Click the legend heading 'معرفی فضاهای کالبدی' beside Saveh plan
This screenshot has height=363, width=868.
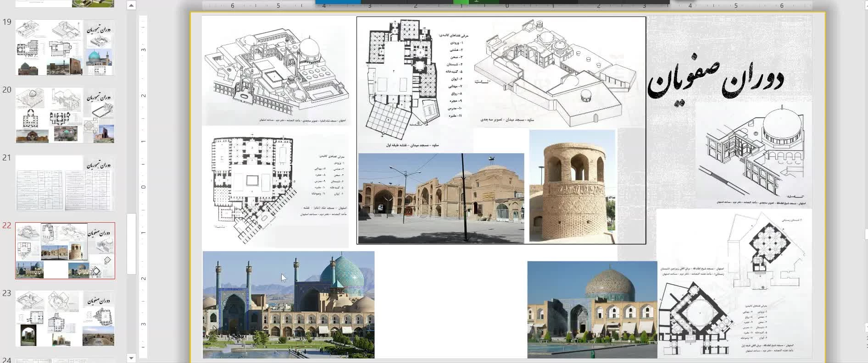click(454, 35)
